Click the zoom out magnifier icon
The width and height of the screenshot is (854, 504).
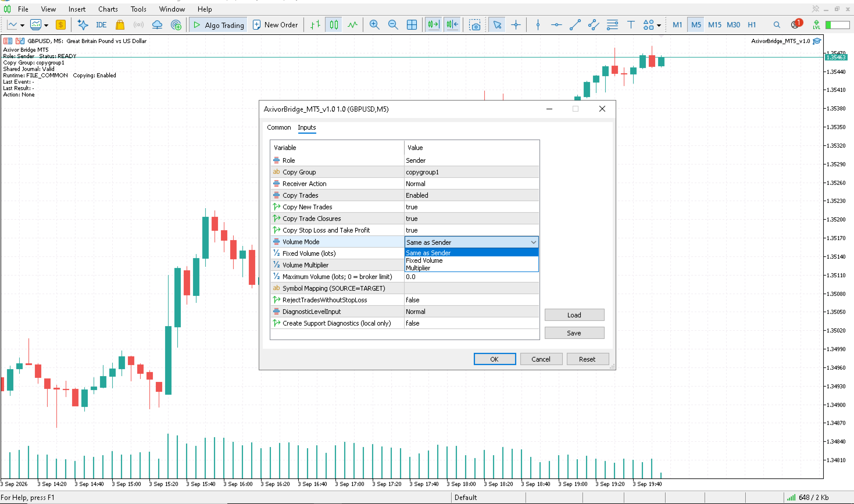point(393,25)
